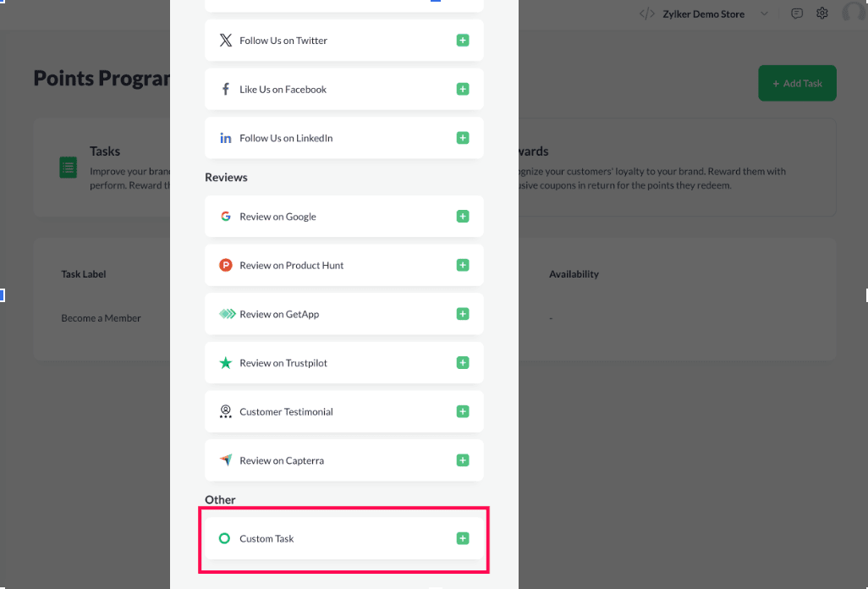Click plus icon for Custom Task
This screenshot has height=589, width=868.
pos(463,538)
